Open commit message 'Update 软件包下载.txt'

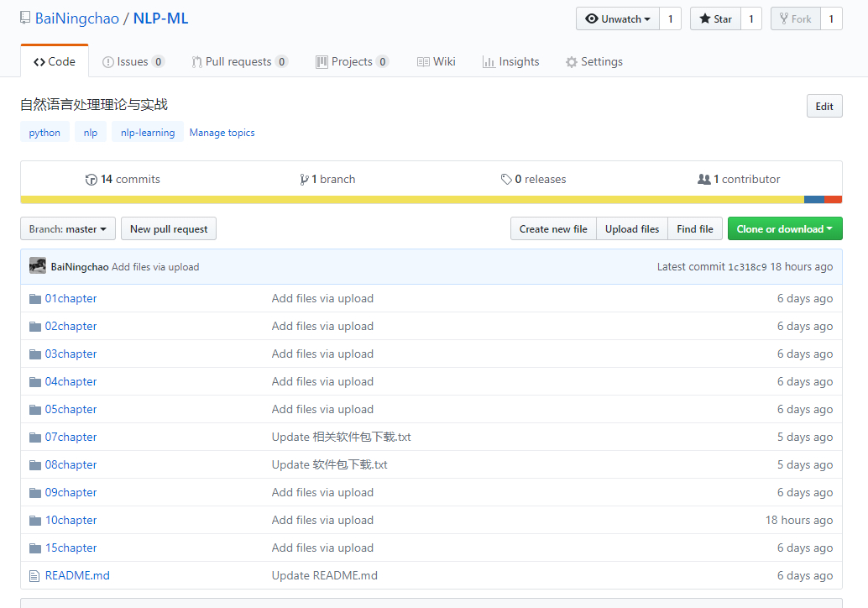pyautogui.click(x=329, y=464)
